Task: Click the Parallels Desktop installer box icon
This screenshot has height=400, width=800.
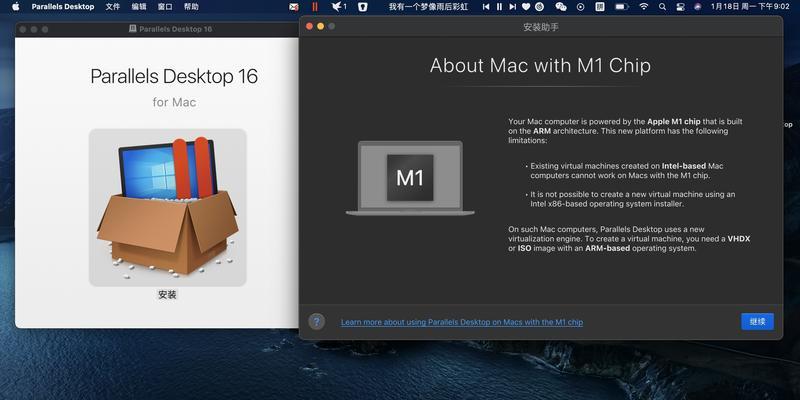Action: tap(167, 207)
